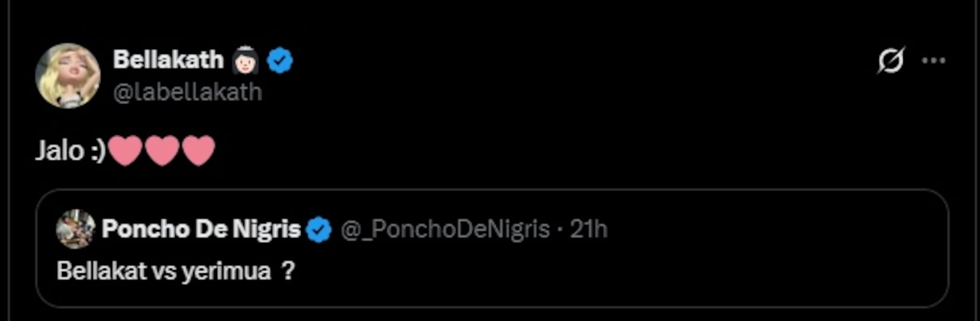
Task: Open the @_PonchoDeNigris handle link
Action: [x=445, y=229]
